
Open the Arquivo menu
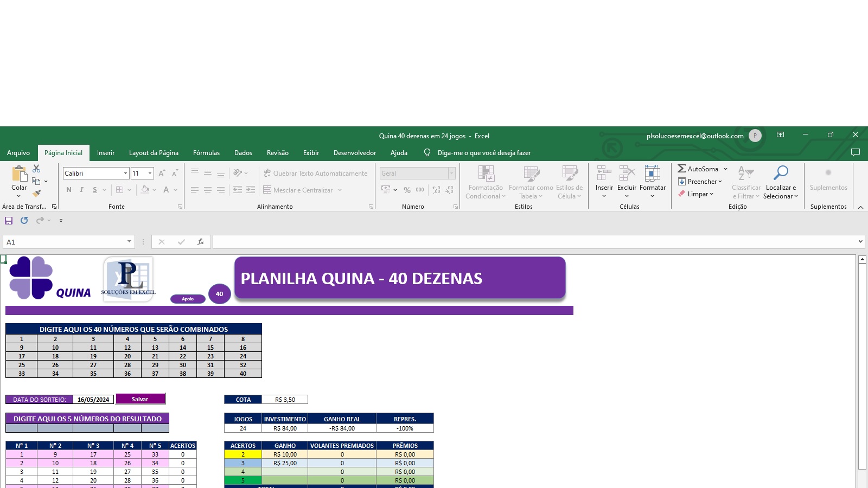18,153
